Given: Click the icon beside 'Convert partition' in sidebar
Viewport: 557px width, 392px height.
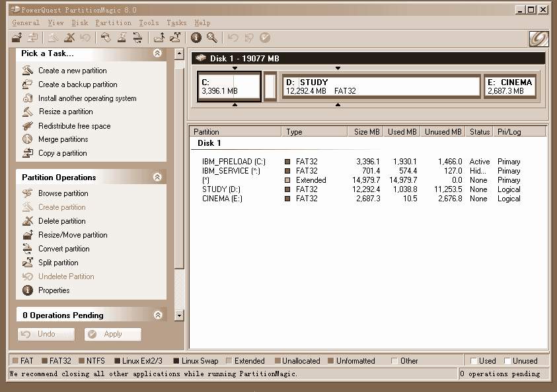Looking at the screenshot, I should pyautogui.click(x=28, y=248).
